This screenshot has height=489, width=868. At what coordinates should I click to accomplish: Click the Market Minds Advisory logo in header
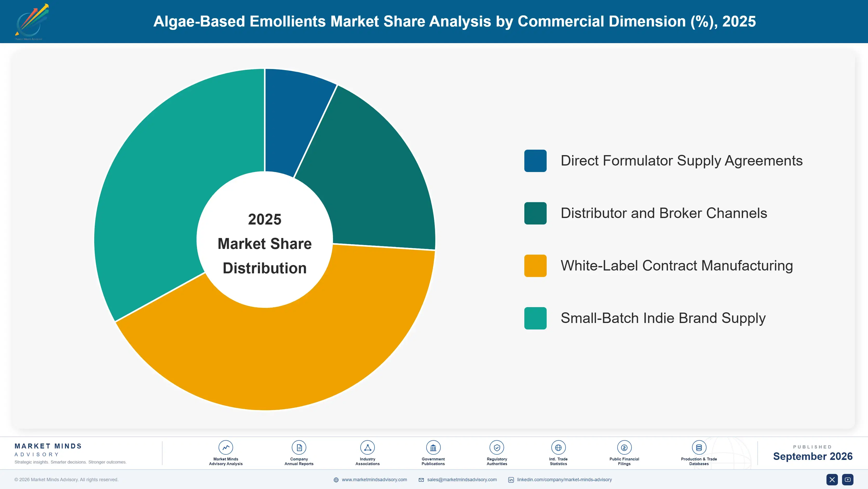tap(32, 22)
